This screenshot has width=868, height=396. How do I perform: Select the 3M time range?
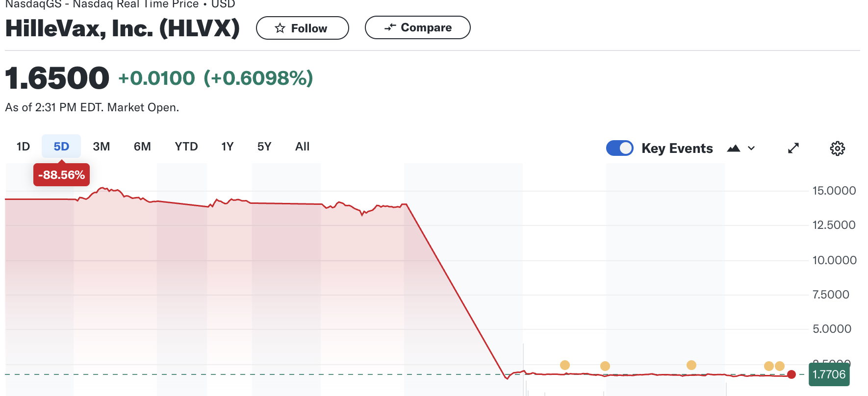(102, 147)
